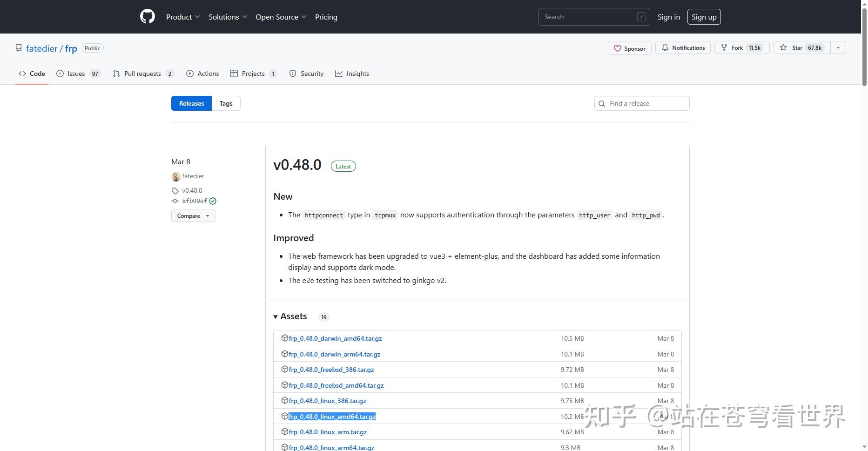
Task: Click the star icon to star frp
Action: coord(783,47)
